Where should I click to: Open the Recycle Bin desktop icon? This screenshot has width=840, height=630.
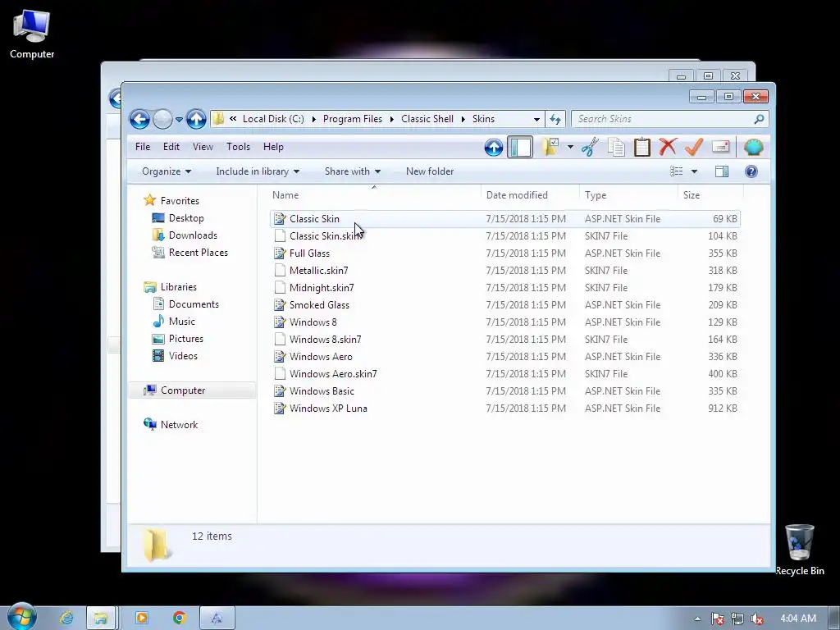pos(799,550)
